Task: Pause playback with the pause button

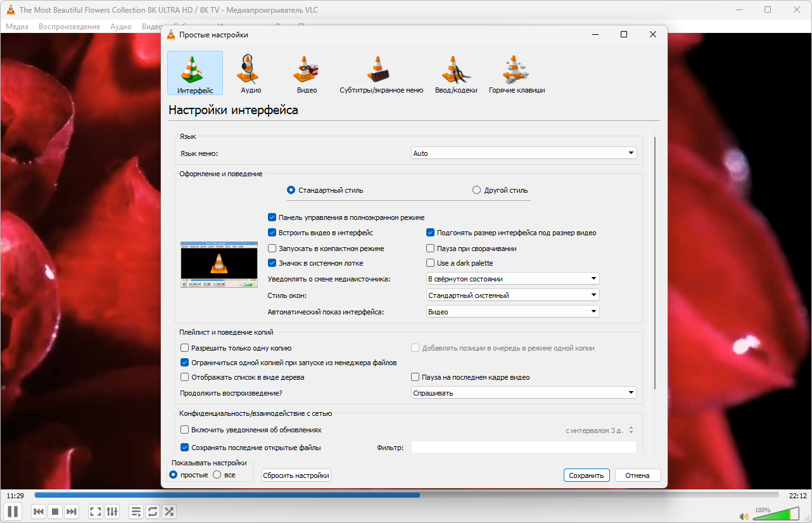Action: (13, 511)
